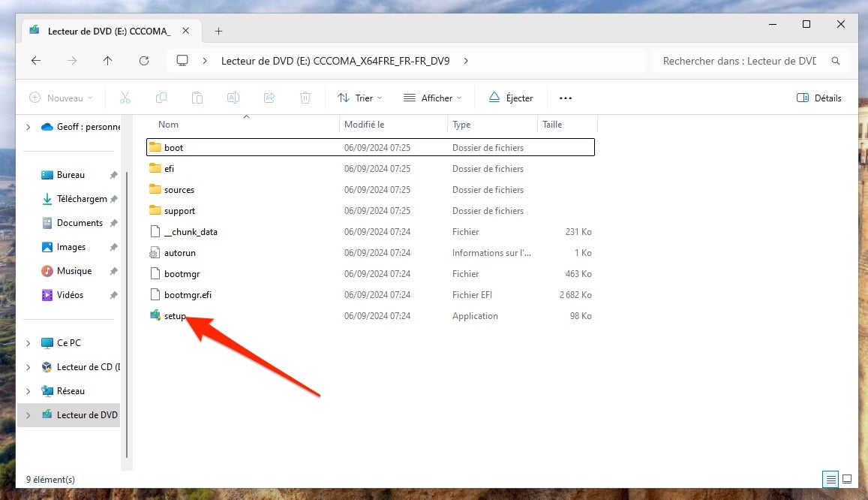Open the sources folder
Screen dimensions: 868x500
(x=179, y=190)
